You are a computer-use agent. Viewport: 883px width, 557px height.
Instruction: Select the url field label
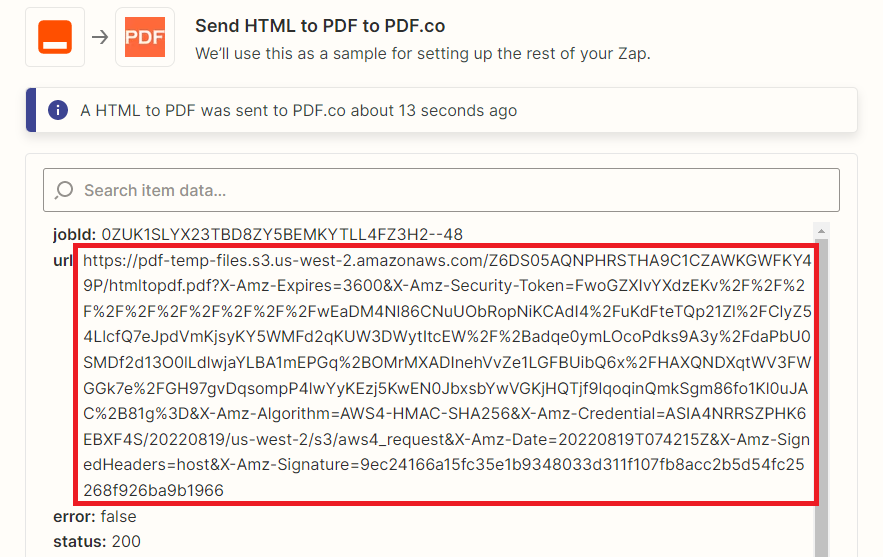point(63,260)
